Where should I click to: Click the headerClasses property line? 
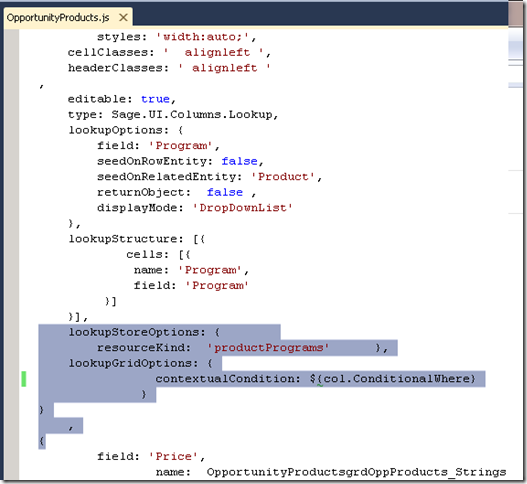point(169,68)
